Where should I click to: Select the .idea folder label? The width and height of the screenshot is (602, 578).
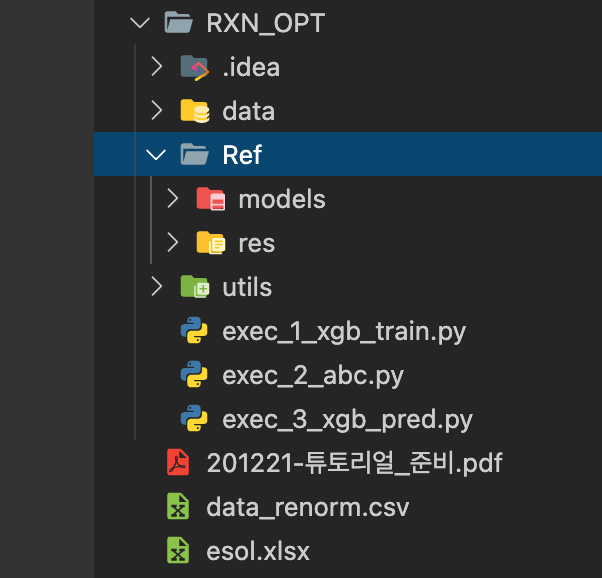[x=251, y=67]
